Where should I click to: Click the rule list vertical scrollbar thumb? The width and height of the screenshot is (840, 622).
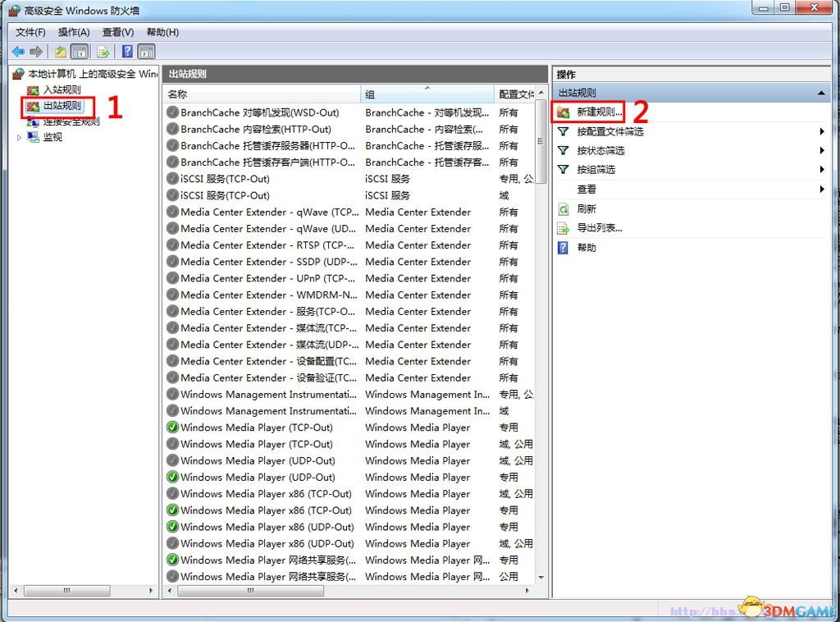[541, 141]
